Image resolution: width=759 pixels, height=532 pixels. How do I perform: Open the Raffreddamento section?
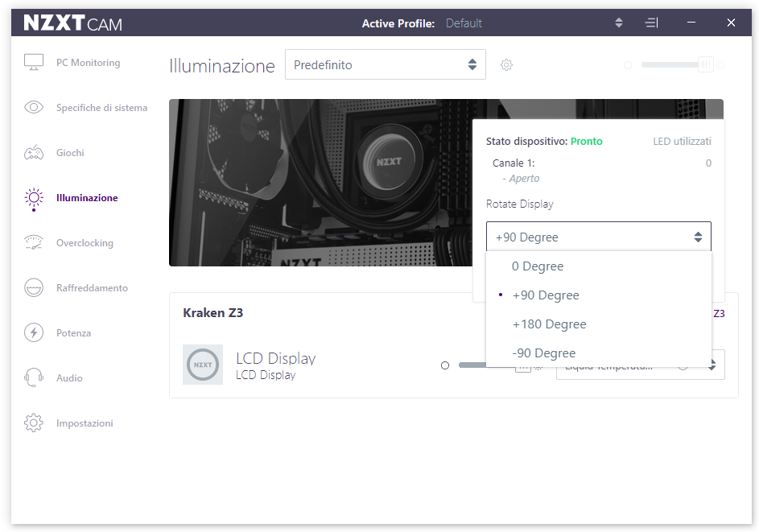click(x=92, y=287)
